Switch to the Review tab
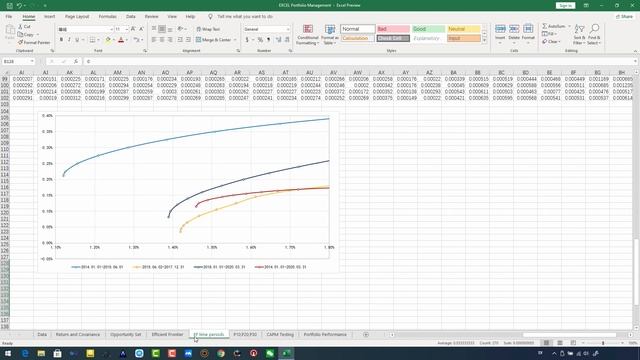This screenshot has height=360, width=640. click(x=151, y=17)
